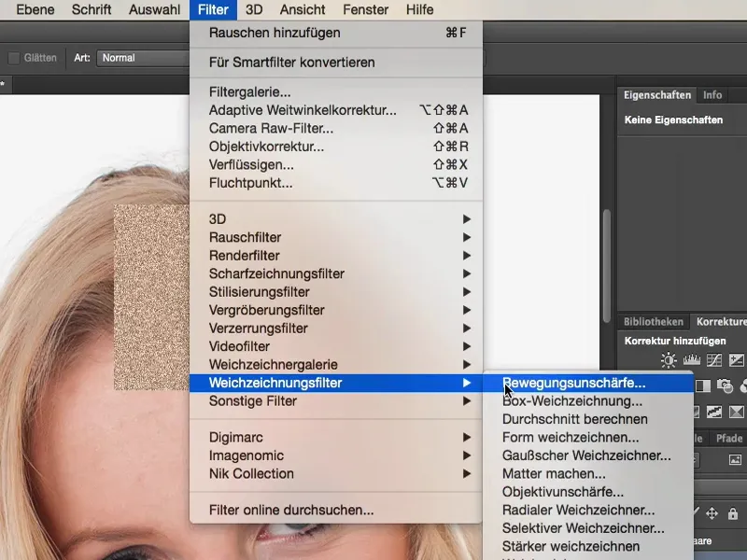This screenshot has height=560, width=747.
Task: Open the Sonstige Filter submenu
Action: [x=336, y=401]
